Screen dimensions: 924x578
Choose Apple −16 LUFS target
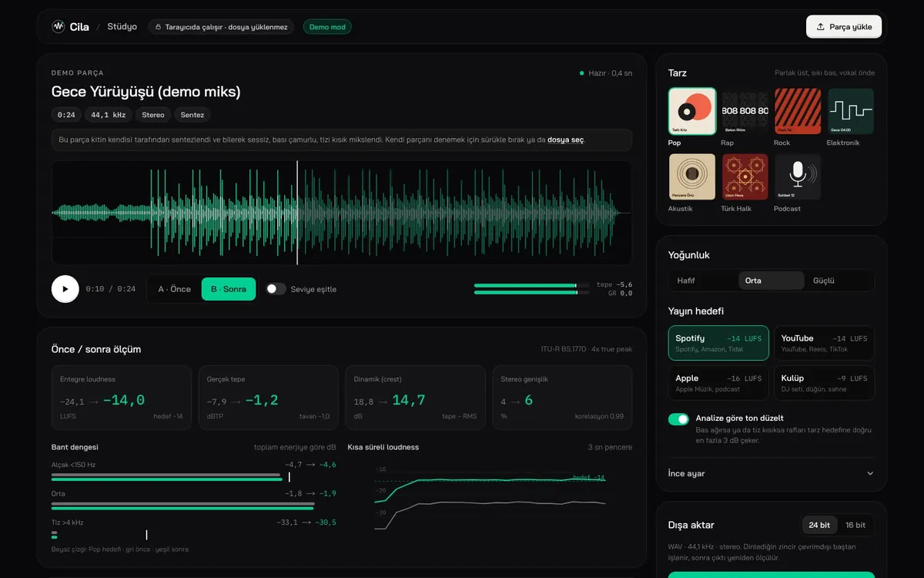718,382
